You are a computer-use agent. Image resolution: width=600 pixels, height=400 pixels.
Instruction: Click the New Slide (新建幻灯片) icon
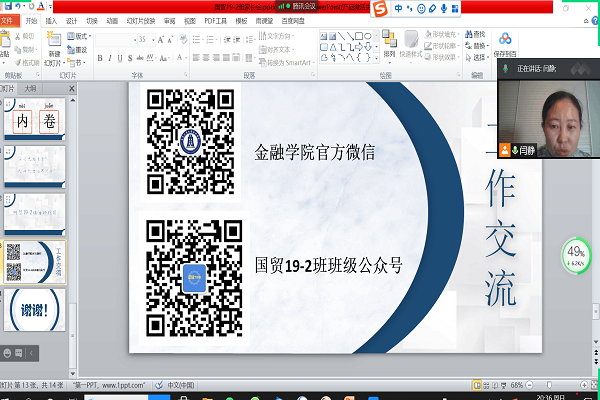coord(54,40)
